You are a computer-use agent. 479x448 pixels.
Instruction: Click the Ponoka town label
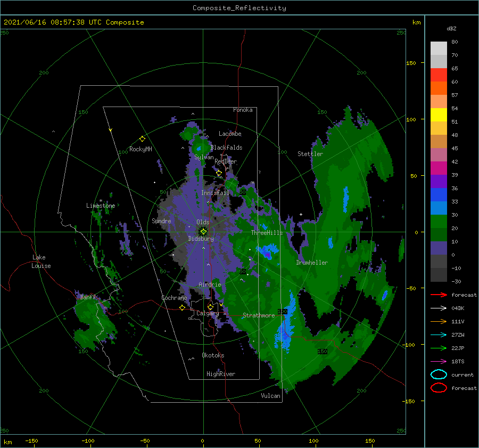(x=243, y=110)
